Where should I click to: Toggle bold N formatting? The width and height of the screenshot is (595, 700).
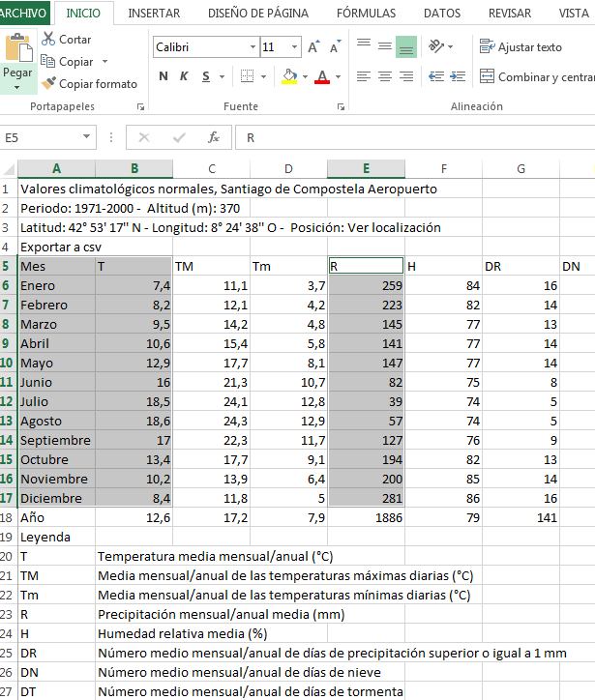tap(164, 76)
